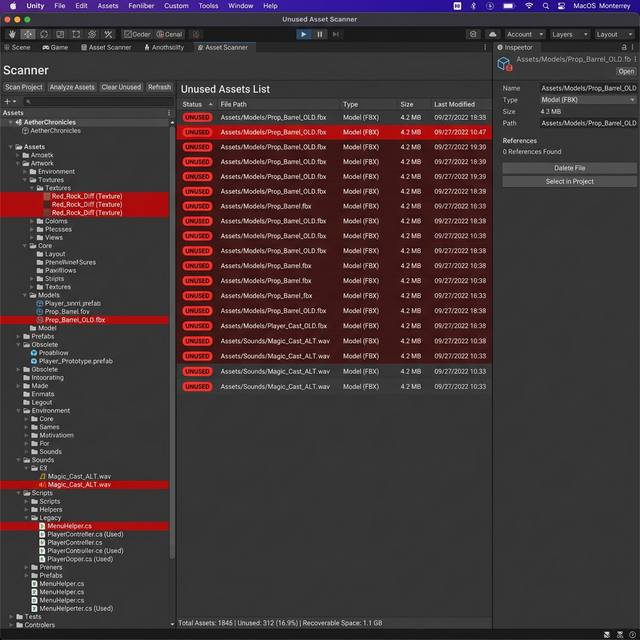Click the plus add-asset icon
The height and width of the screenshot is (640, 640).
pos(7,101)
